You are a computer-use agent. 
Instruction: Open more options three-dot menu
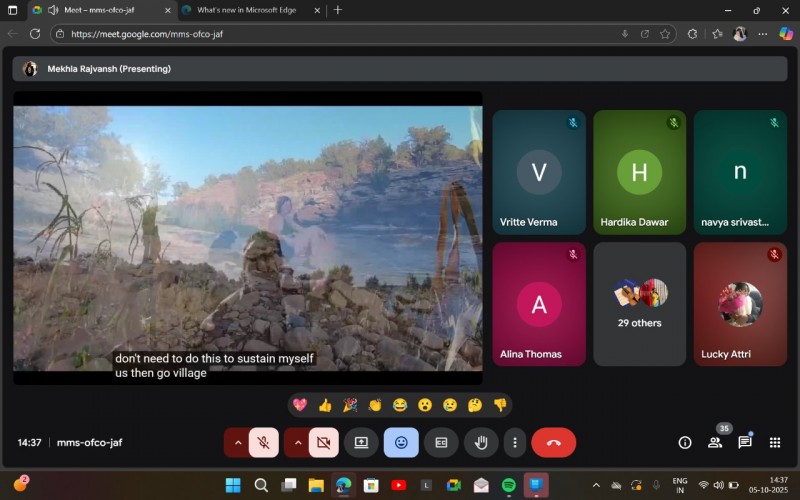tap(514, 442)
